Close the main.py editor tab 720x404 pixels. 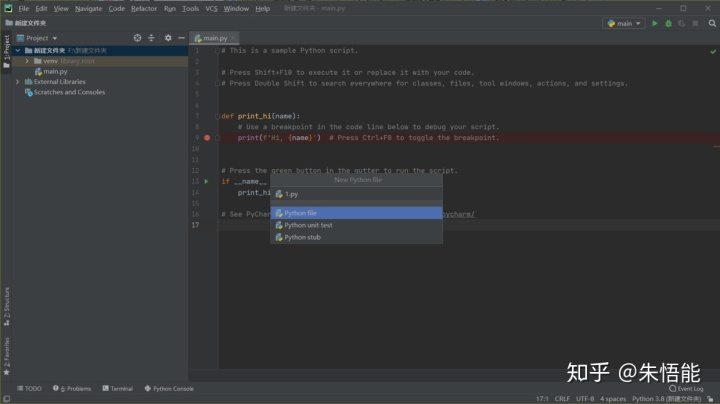click(x=233, y=38)
